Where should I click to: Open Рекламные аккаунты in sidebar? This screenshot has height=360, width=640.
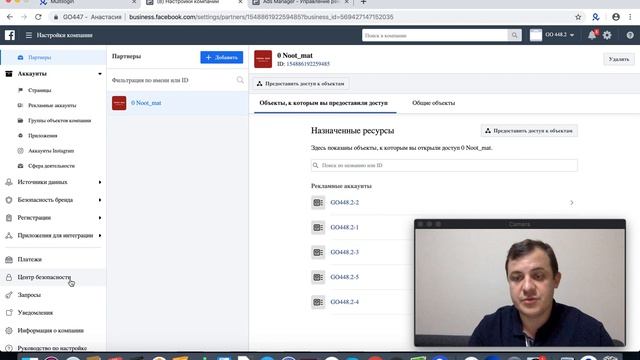pos(52,105)
